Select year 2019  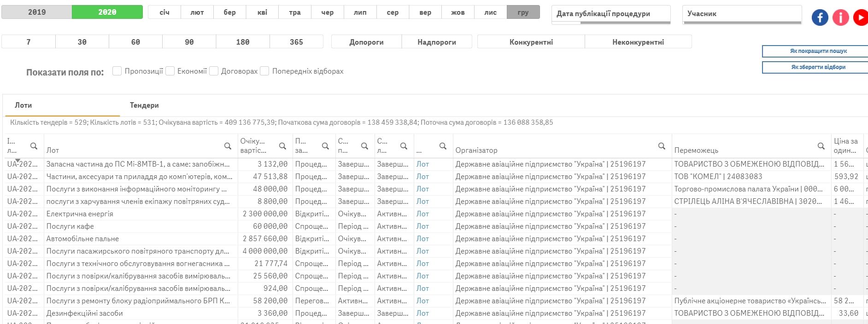click(x=37, y=12)
